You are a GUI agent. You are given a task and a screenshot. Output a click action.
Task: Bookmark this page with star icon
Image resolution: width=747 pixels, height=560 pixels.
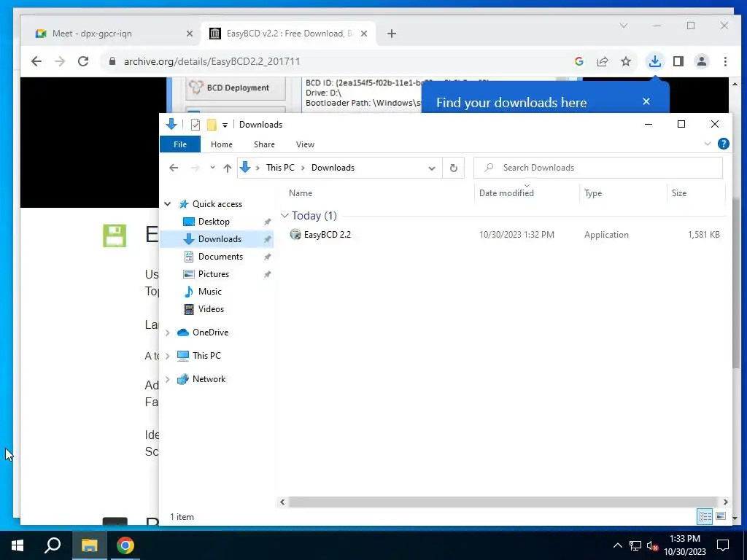(x=625, y=61)
